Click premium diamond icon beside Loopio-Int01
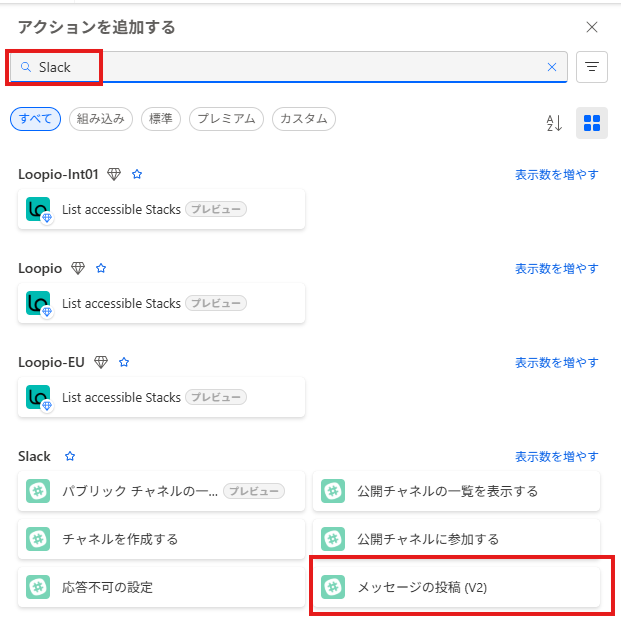This screenshot has height=622, width=621. 114,174
